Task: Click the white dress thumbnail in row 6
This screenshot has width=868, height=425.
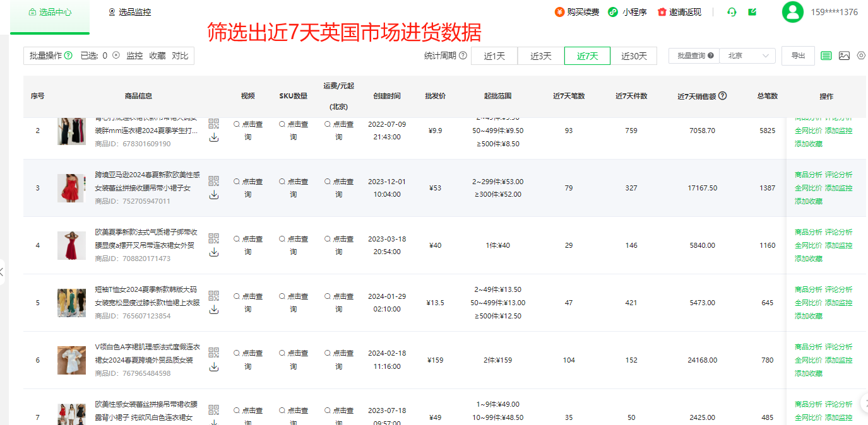Action: point(71,359)
